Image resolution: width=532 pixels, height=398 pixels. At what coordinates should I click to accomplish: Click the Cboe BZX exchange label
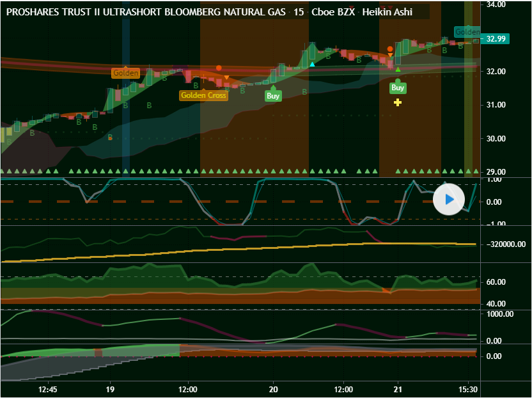[x=333, y=12]
